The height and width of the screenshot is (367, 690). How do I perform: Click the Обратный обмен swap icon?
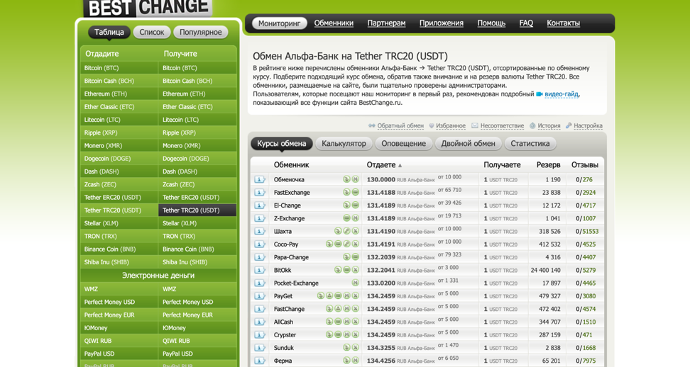tap(372, 126)
